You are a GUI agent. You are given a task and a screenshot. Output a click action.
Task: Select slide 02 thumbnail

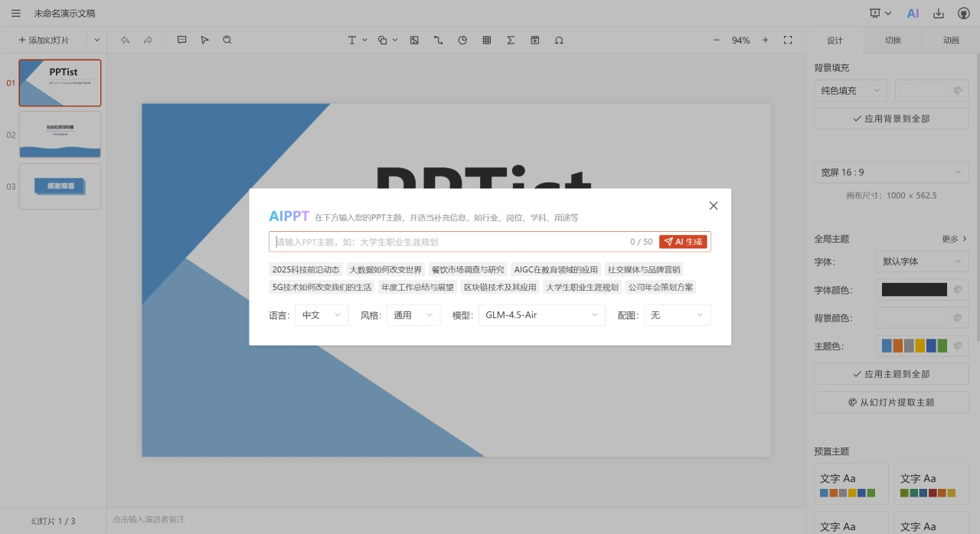click(x=60, y=135)
